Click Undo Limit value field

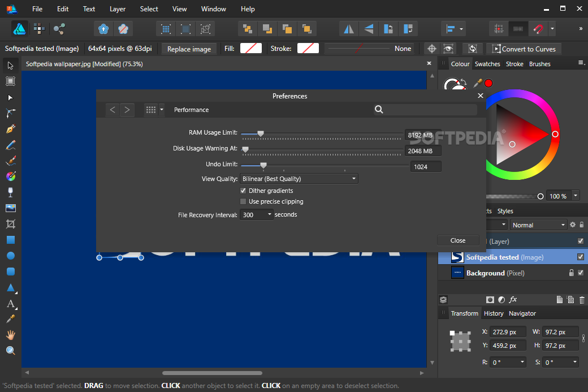click(x=426, y=166)
